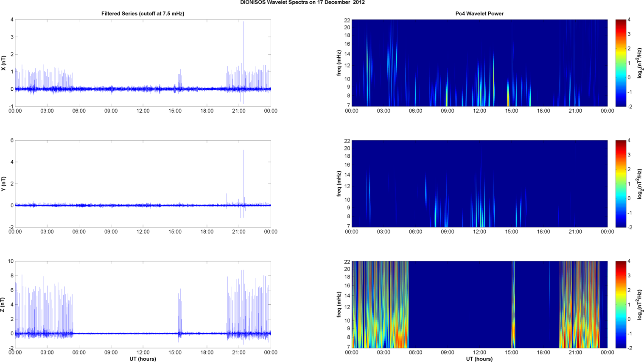Viewport: 644px width, 362px height.
Task: Click "UT (hours)" under the Z filtered series
Action: 143,359
